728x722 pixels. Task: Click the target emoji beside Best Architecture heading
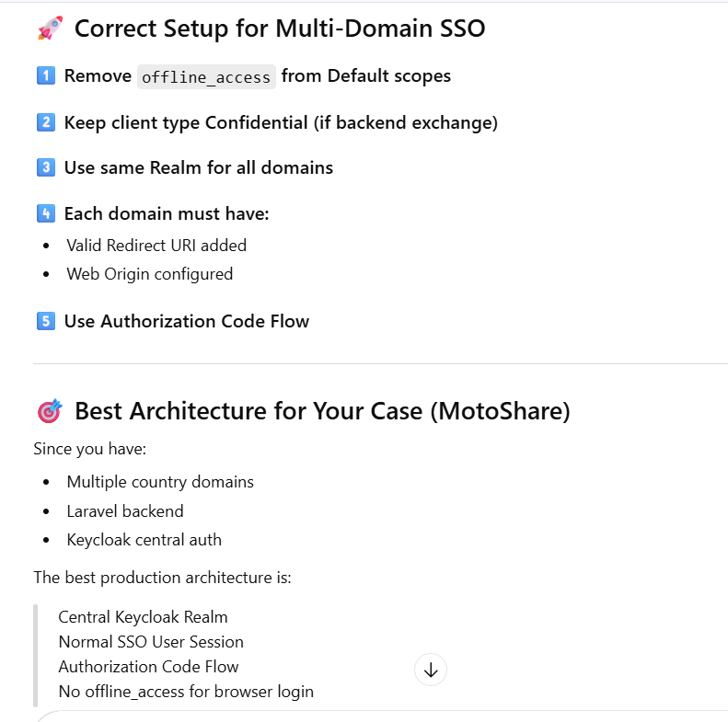(50, 411)
